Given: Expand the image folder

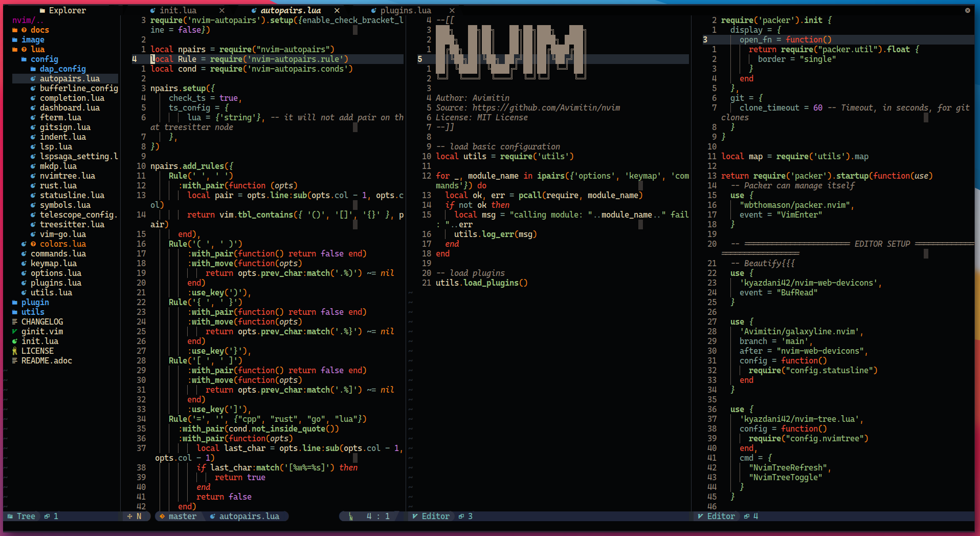Looking at the screenshot, I should tap(33, 39).
